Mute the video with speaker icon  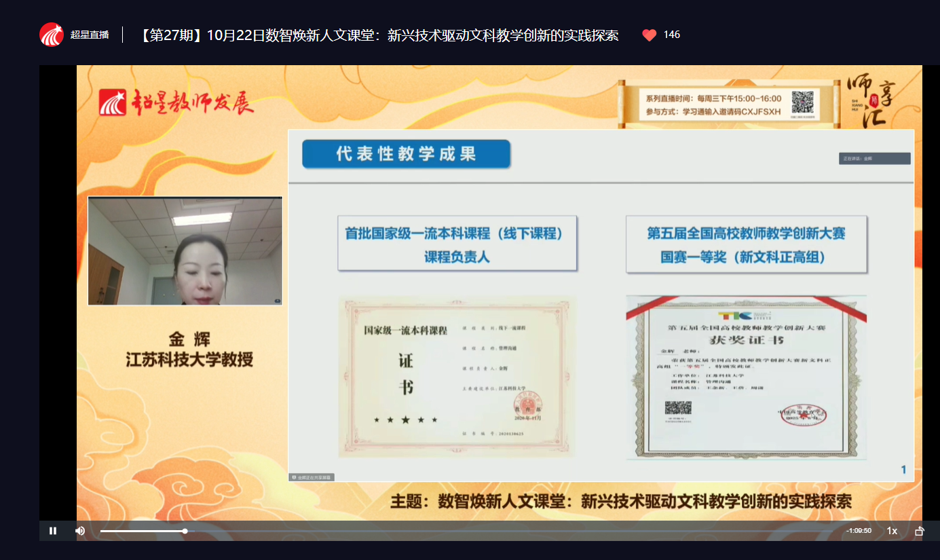pyautogui.click(x=80, y=531)
